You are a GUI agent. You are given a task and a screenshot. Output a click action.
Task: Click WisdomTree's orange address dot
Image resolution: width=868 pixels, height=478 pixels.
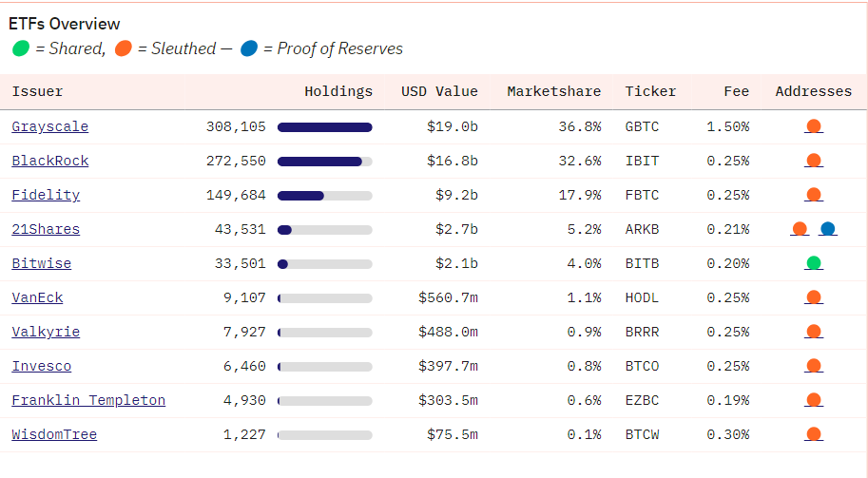point(813,434)
